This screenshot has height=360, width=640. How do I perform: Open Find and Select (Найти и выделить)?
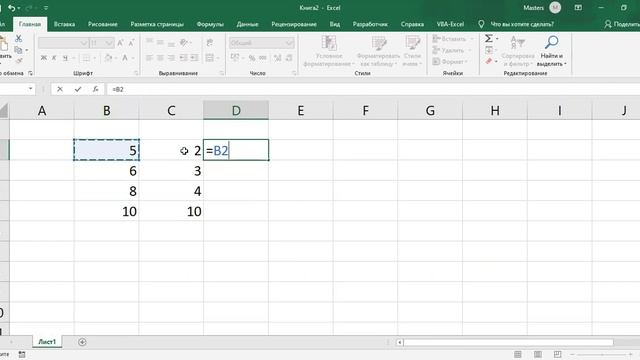[x=551, y=51]
